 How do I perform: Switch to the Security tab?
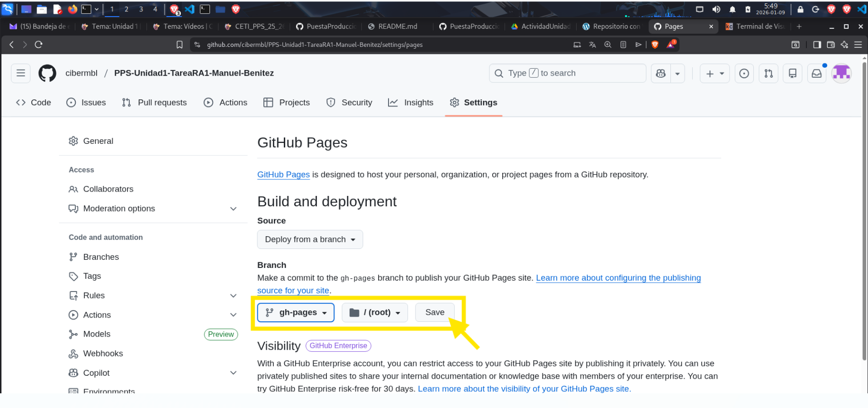[349, 103]
